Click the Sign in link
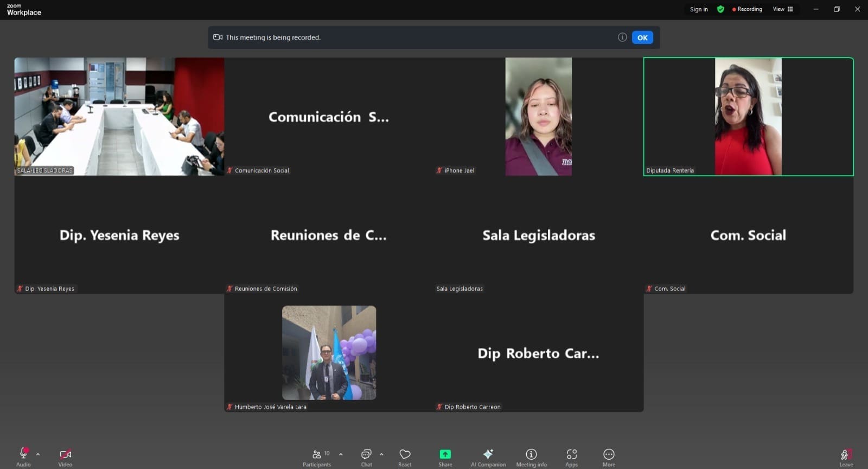The width and height of the screenshot is (868, 469). (699, 9)
